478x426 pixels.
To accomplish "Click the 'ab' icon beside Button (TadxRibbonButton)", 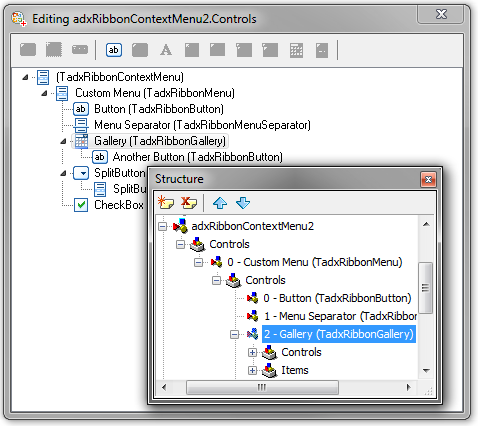I will [81, 109].
